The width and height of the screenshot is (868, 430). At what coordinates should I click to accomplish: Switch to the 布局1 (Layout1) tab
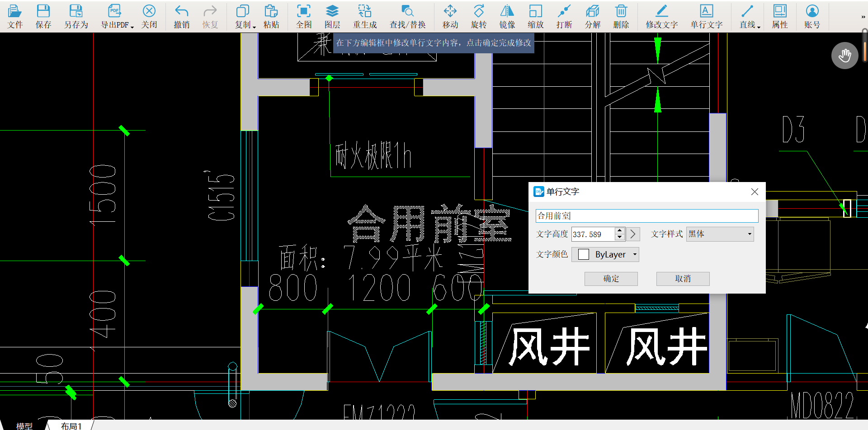click(x=71, y=425)
